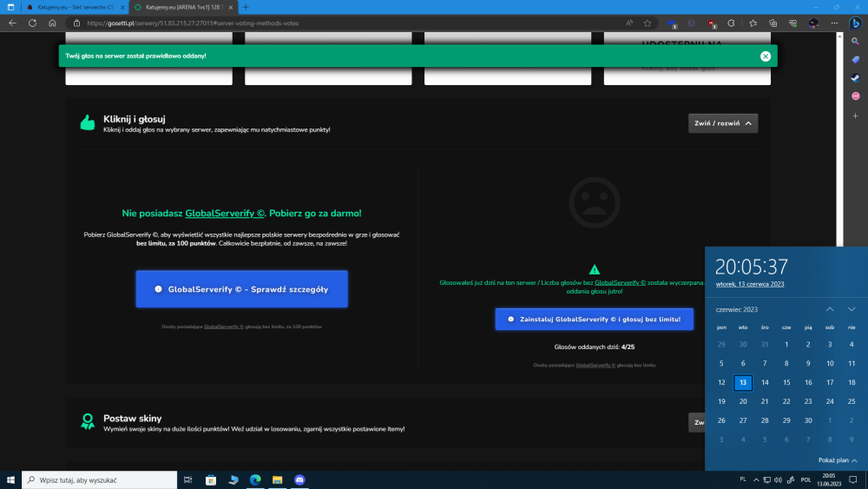
Task: Switch to Katujemy.eu - Sieć serwerów tab
Action: point(74,7)
